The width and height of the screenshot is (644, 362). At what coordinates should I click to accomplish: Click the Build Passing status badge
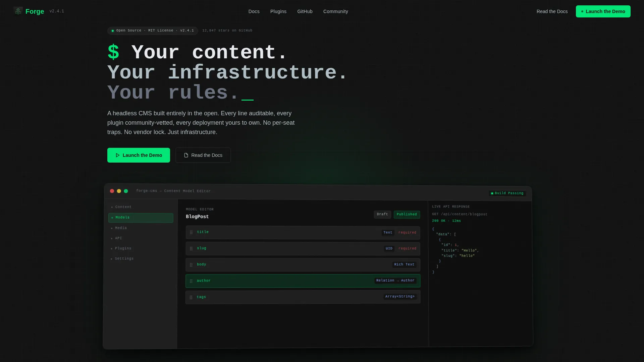click(x=507, y=193)
